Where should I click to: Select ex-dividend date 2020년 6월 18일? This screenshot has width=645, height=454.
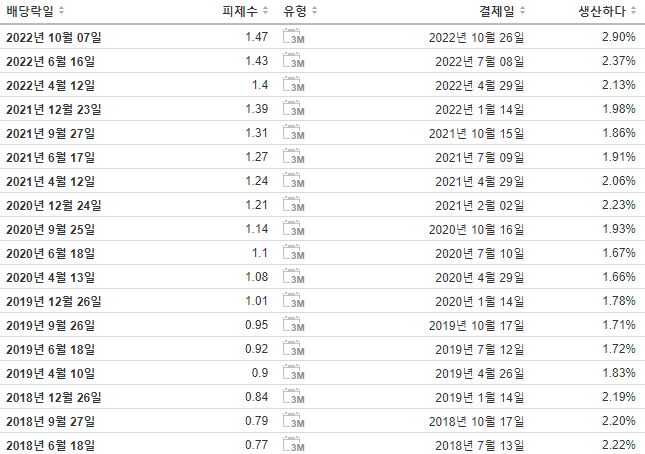pyautogui.click(x=51, y=253)
